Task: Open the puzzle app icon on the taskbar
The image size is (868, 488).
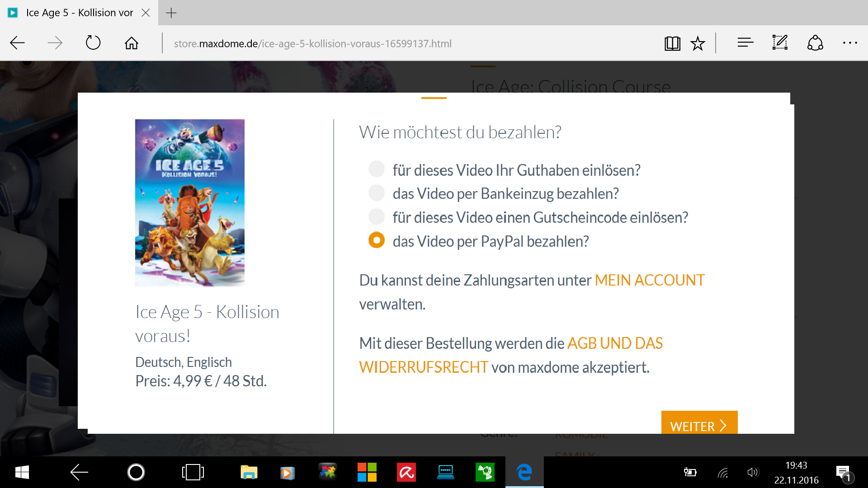Action: click(x=328, y=472)
